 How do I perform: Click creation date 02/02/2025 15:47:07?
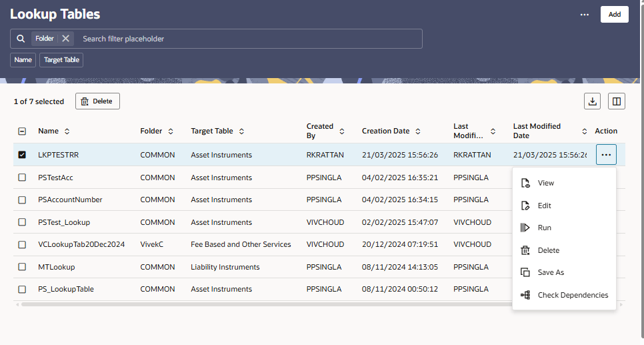[399, 222]
